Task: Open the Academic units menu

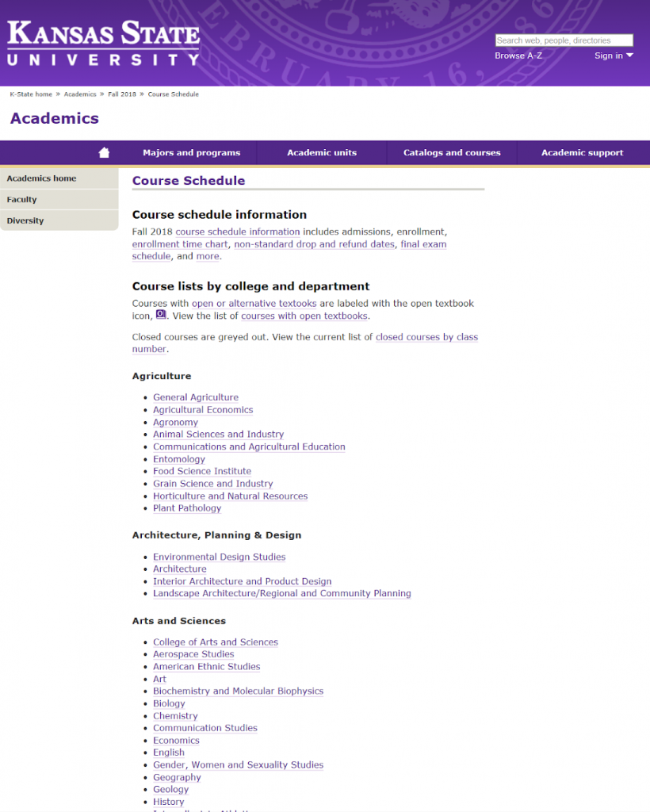Action: pos(322,153)
